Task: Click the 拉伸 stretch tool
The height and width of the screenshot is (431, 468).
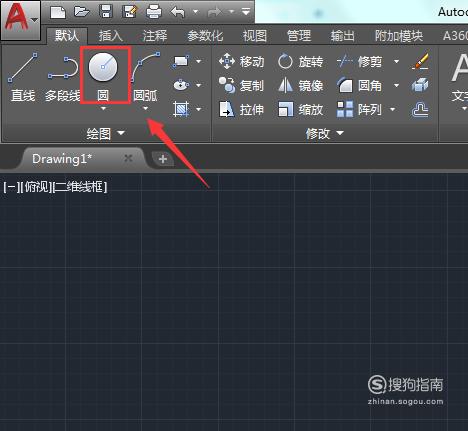Action: pos(242,109)
